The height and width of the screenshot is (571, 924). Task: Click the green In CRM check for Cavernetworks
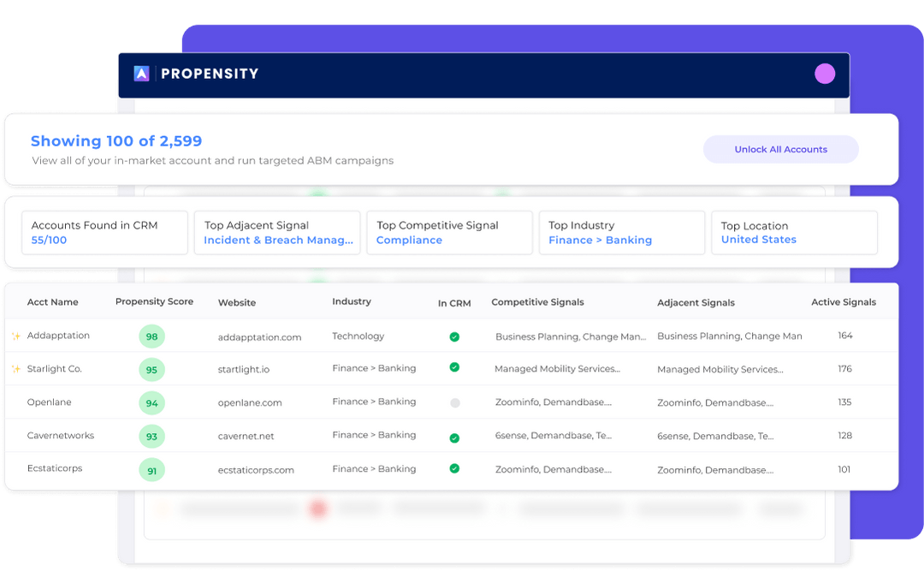click(455, 436)
